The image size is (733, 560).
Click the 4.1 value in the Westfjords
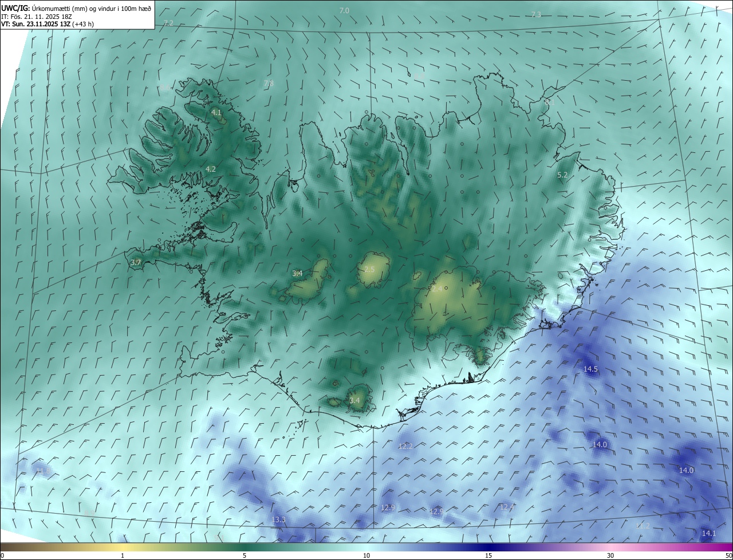[216, 113]
